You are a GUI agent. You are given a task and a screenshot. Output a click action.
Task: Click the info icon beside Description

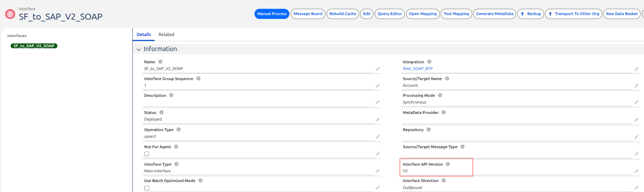pyautogui.click(x=171, y=95)
